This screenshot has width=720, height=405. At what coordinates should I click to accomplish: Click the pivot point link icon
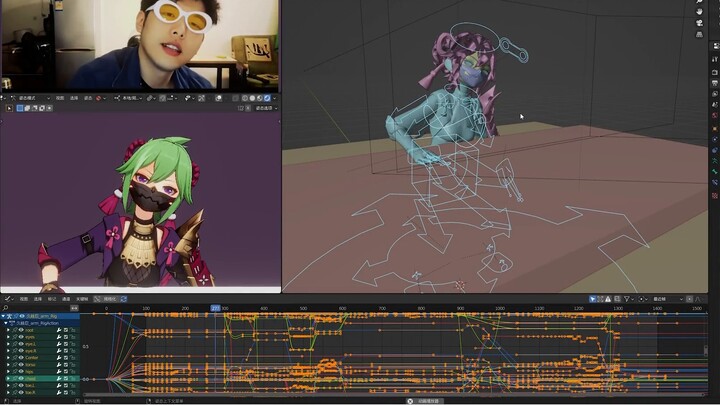[149, 98]
